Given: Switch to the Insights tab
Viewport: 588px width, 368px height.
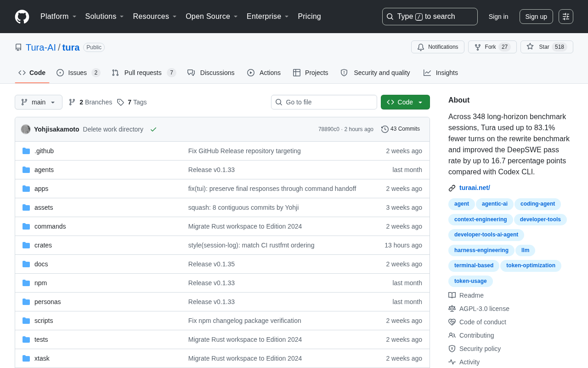Looking at the screenshot, I should point(441,73).
